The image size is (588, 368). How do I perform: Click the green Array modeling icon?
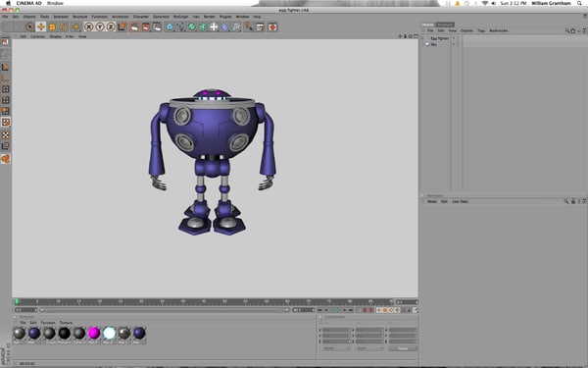pyautogui.click(x=203, y=26)
